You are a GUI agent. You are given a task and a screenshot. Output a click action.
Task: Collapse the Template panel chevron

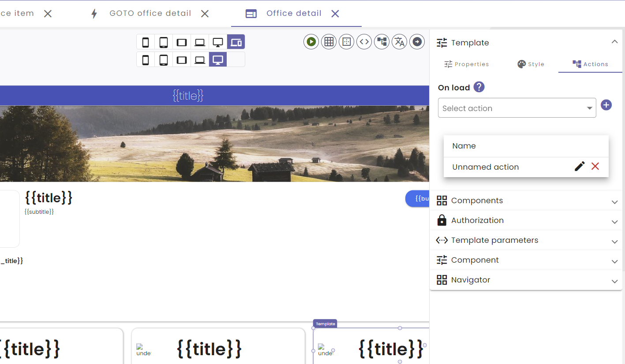(614, 41)
